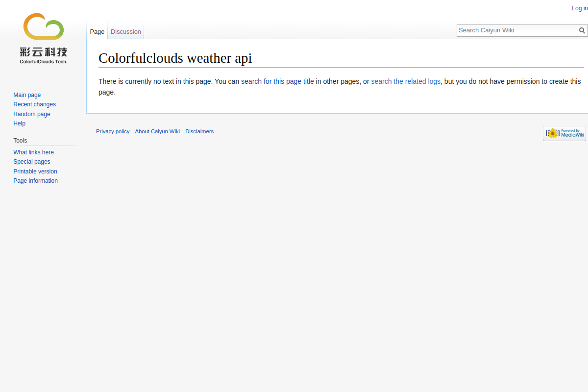Screen dimensions: 588x392
Task: Click the search magnifier icon
Action: (x=582, y=30)
